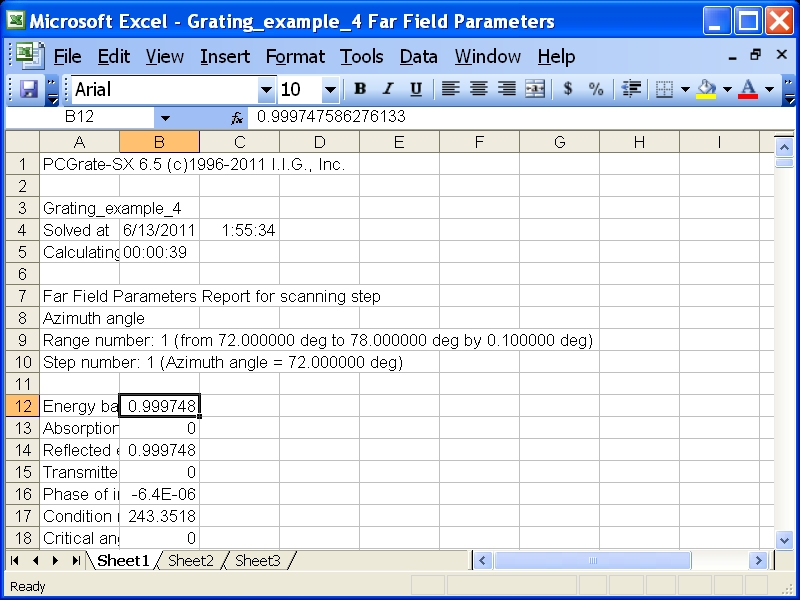This screenshot has height=600, width=800.
Task: Select row 12 header
Action: pyautogui.click(x=22, y=406)
